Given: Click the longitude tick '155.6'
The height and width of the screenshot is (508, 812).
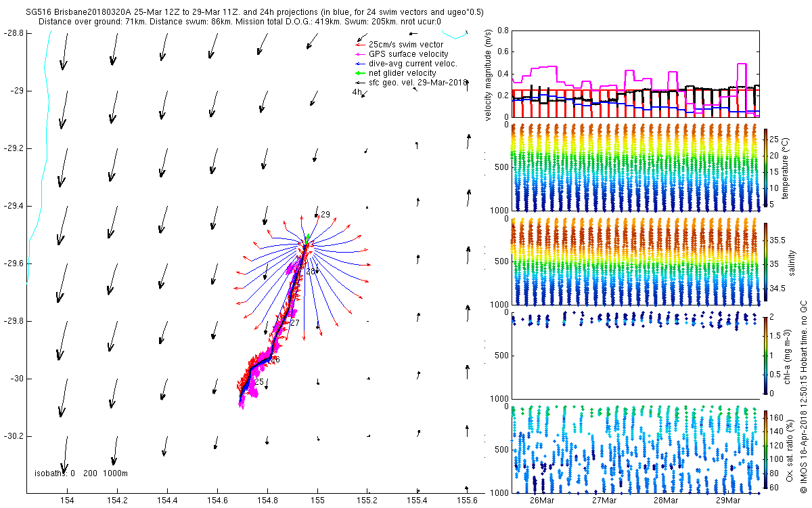Looking at the screenshot, I should point(468,500).
